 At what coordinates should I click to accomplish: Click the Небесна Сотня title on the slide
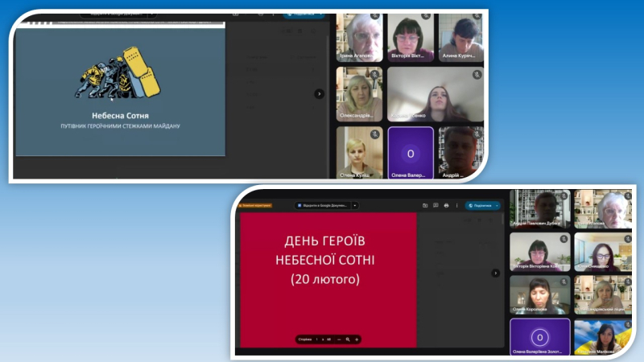tap(121, 115)
